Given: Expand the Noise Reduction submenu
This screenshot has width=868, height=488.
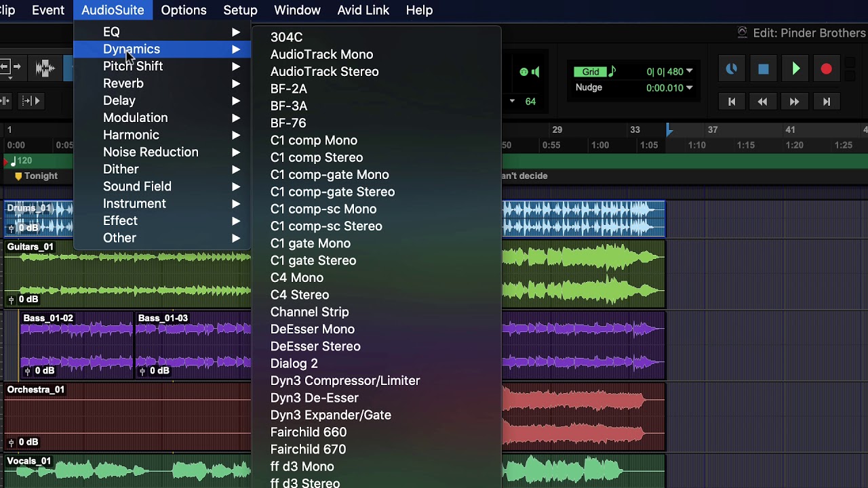Looking at the screenshot, I should coord(162,152).
